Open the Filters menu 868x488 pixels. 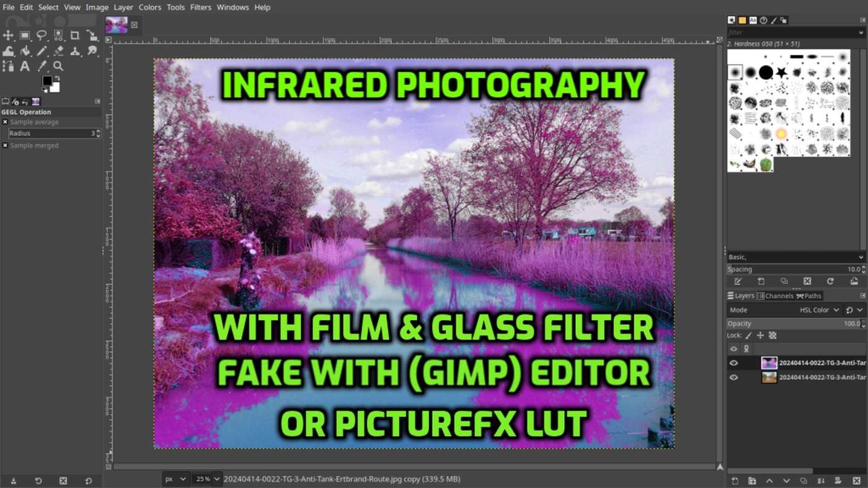click(x=200, y=7)
